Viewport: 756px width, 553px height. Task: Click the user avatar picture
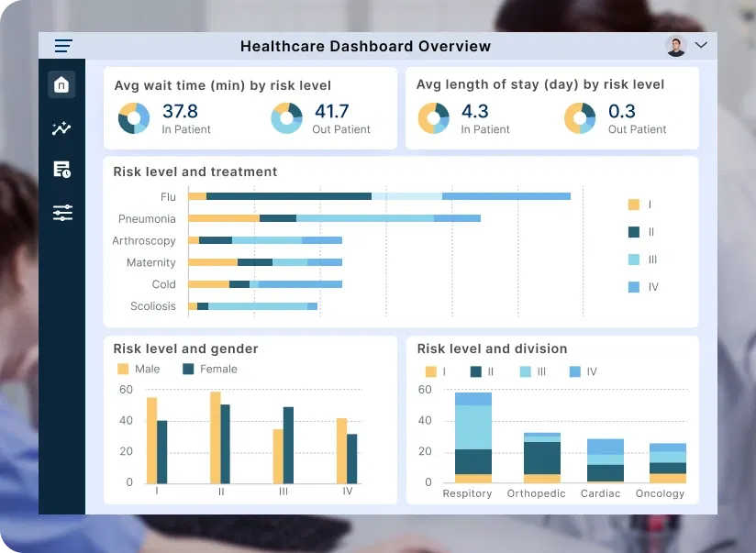click(x=676, y=46)
